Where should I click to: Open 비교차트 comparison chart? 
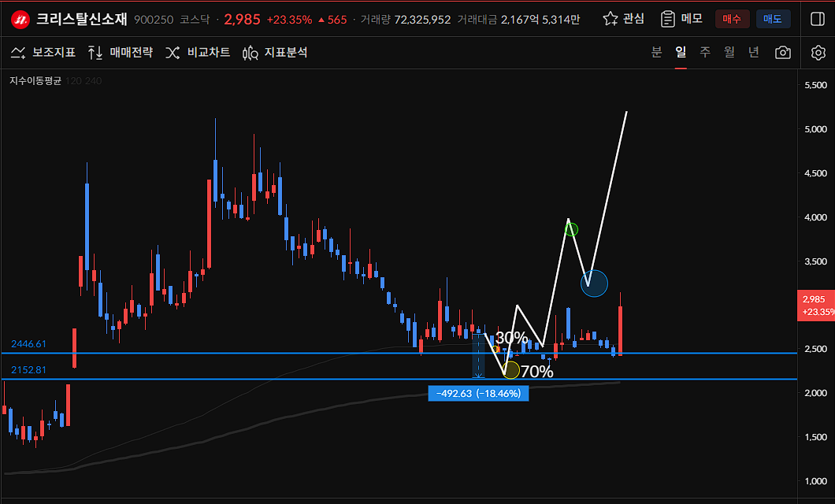pyautogui.click(x=198, y=52)
